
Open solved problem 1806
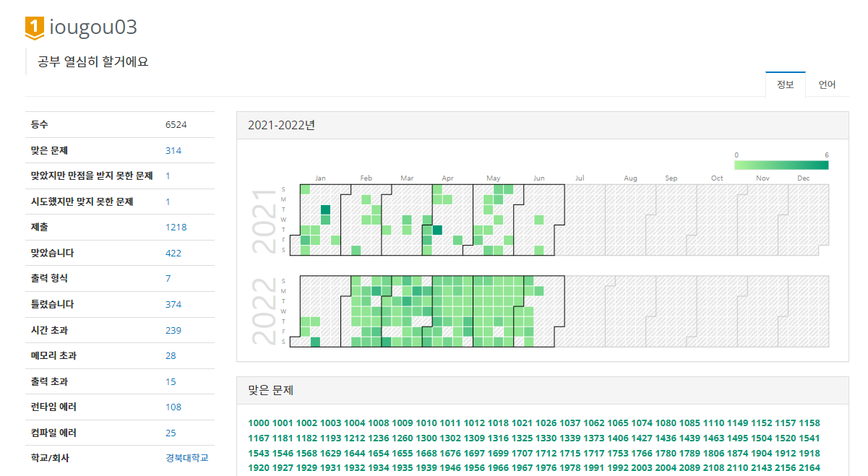tap(714, 454)
